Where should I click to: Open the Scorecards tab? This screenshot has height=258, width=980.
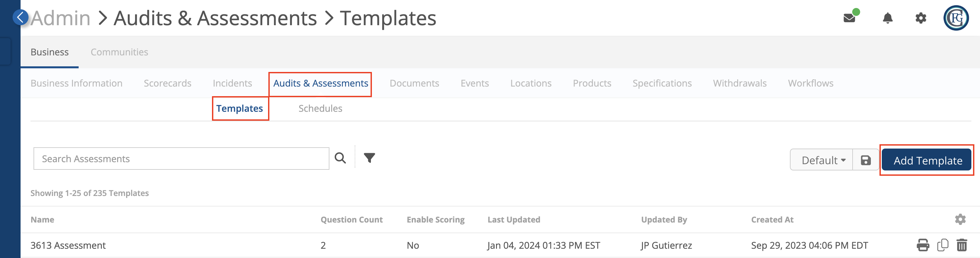pos(168,83)
